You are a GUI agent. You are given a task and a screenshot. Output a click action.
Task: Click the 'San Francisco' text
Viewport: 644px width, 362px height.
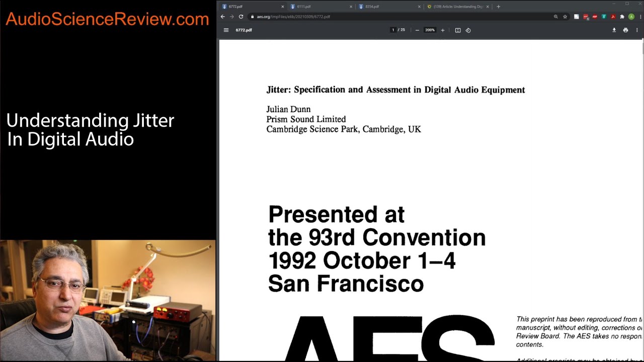click(346, 284)
